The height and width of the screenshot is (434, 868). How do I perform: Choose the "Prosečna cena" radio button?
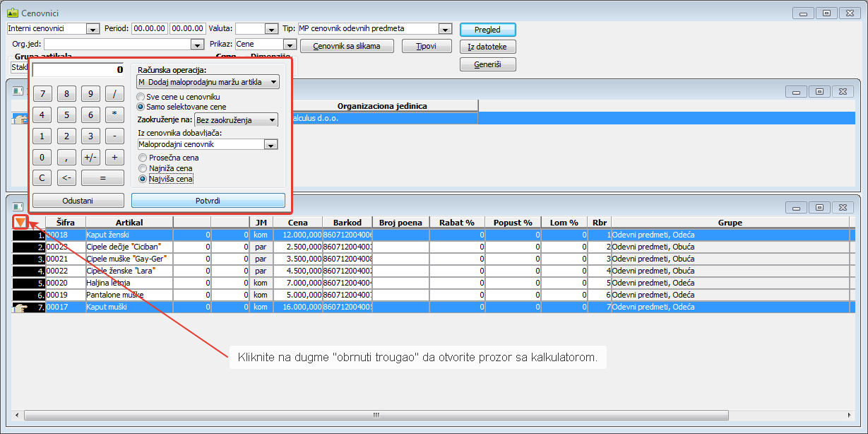(143, 158)
